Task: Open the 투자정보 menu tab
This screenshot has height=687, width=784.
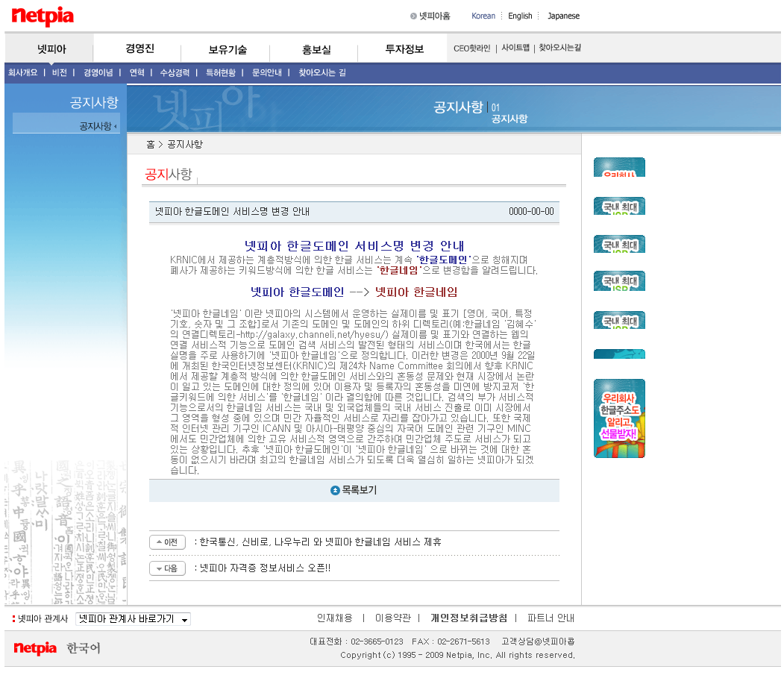Action: (x=404, y=49)
